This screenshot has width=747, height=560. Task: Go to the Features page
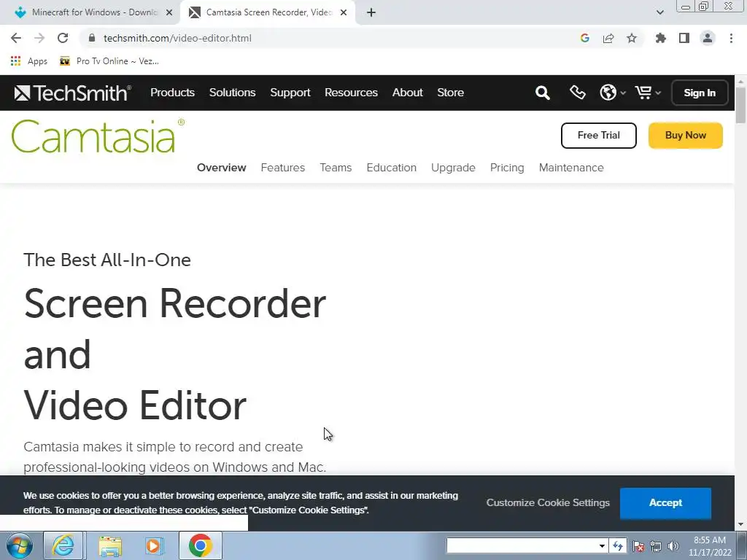[282, 168]
